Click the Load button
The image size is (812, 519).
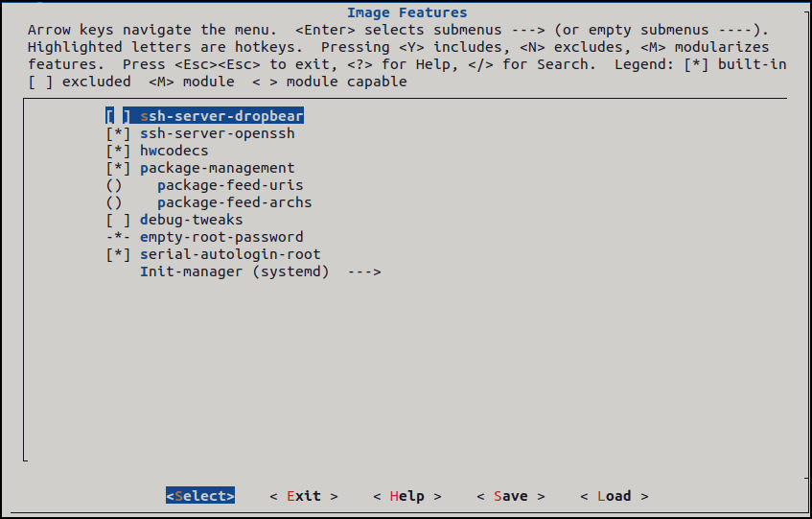click(x=615, y=496)
